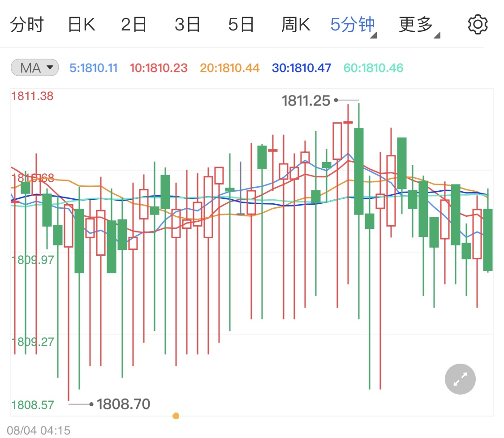The height and width of the screenshot is (438, 504).
Task: Expand chart to fullscreen view
Action: coord(460,379)
